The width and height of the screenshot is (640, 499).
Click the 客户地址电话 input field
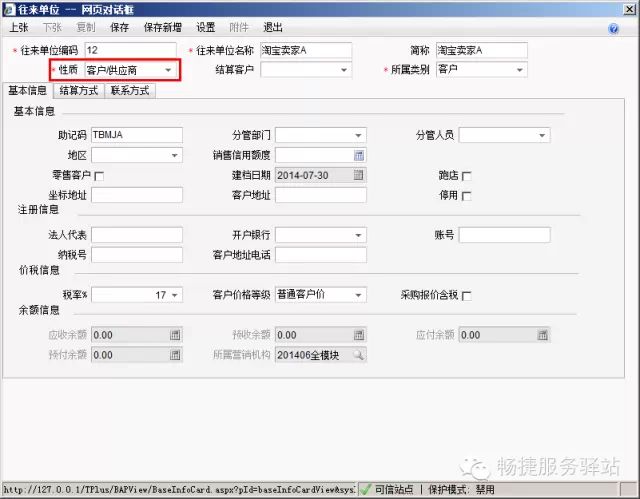pos(321,255)
